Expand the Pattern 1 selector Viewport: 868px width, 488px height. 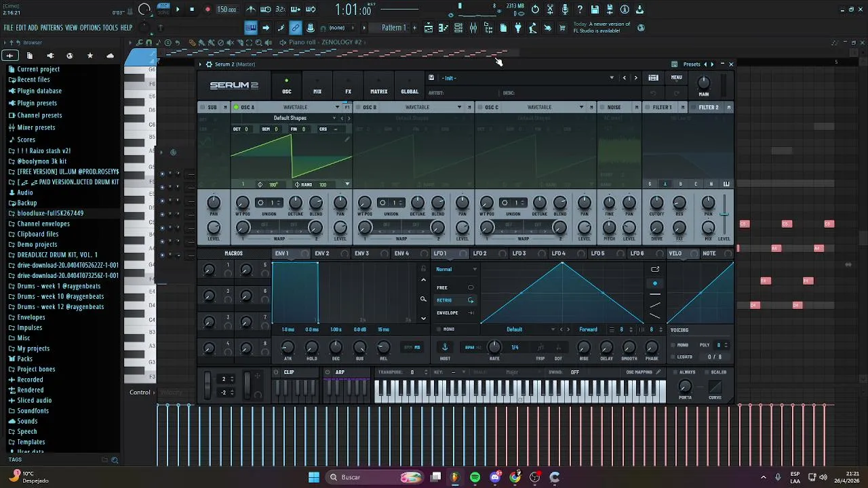(x=394, y=28)
